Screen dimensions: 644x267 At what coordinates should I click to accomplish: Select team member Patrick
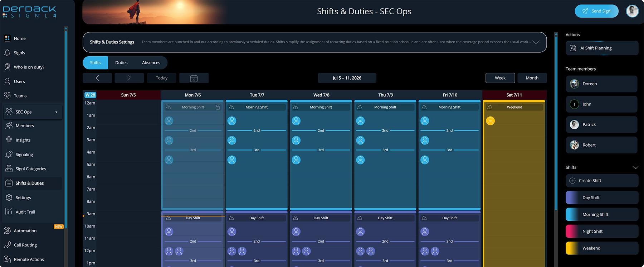tap(601, 125)
